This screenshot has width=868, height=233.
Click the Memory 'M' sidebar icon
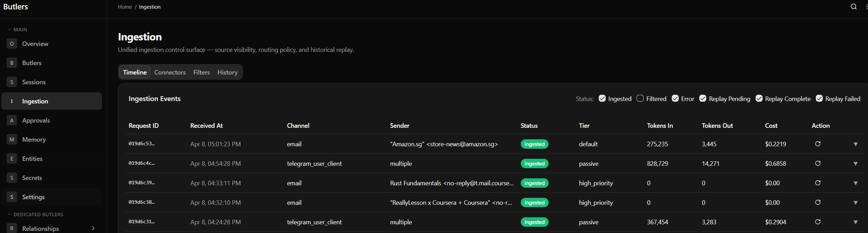point(12,139)
